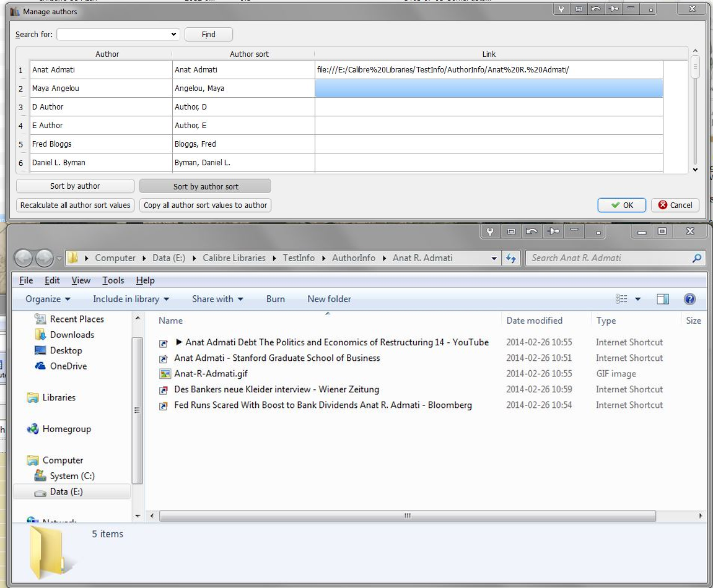This screenshot has width=713, height=588.
Task: Click Sort by author sort button
Action: pyautogui.click(x=205, y=186)
